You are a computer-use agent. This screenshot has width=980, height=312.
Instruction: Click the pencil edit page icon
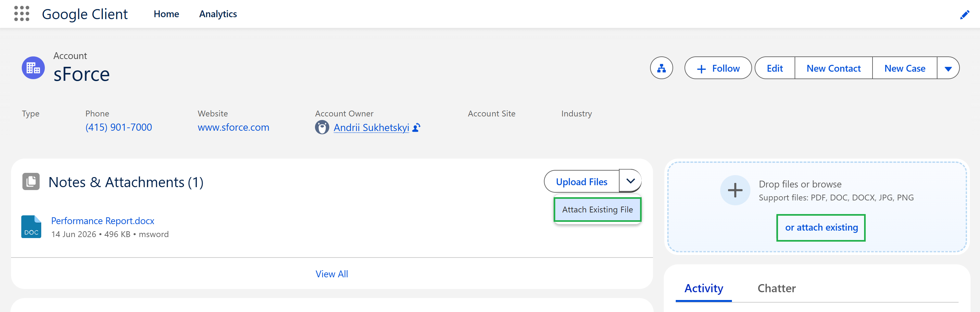[964, 15]
